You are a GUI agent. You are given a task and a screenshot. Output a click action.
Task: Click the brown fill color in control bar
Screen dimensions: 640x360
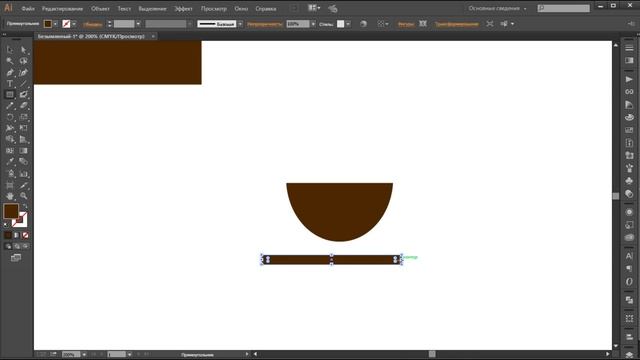pos(48,24)
